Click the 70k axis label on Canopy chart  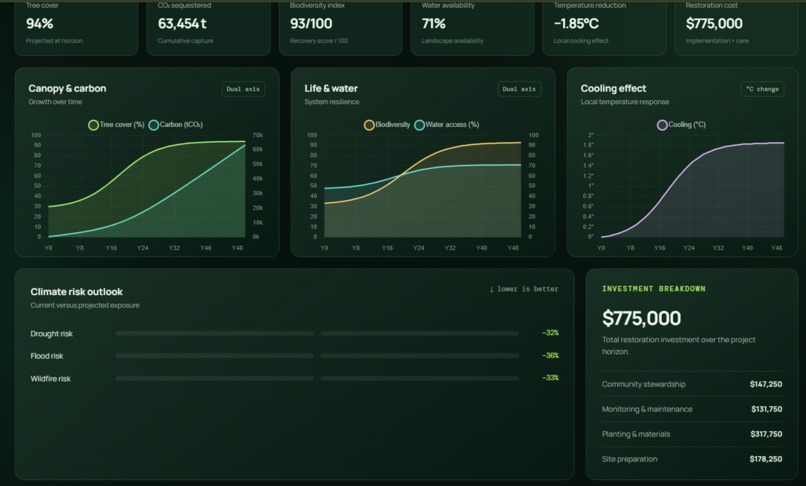[258, 135]
